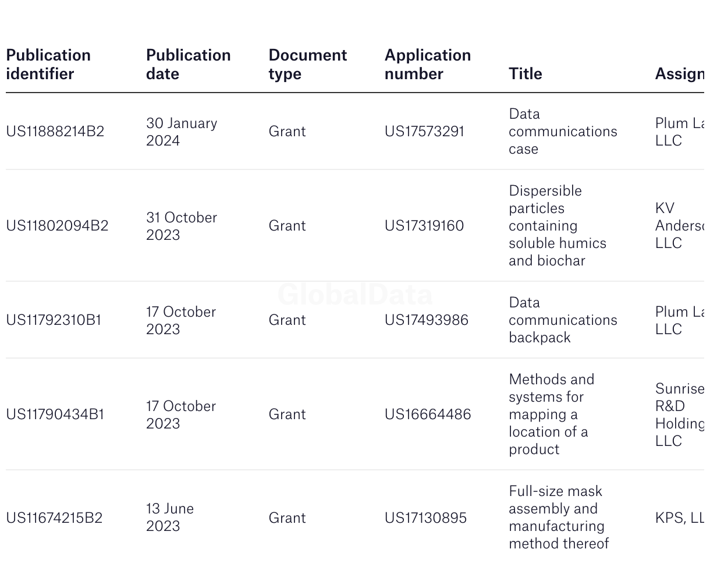Click application number US16664486
The width and height of the screenshot is (710, 588).
pyautogui.click(x=428, y=415)
